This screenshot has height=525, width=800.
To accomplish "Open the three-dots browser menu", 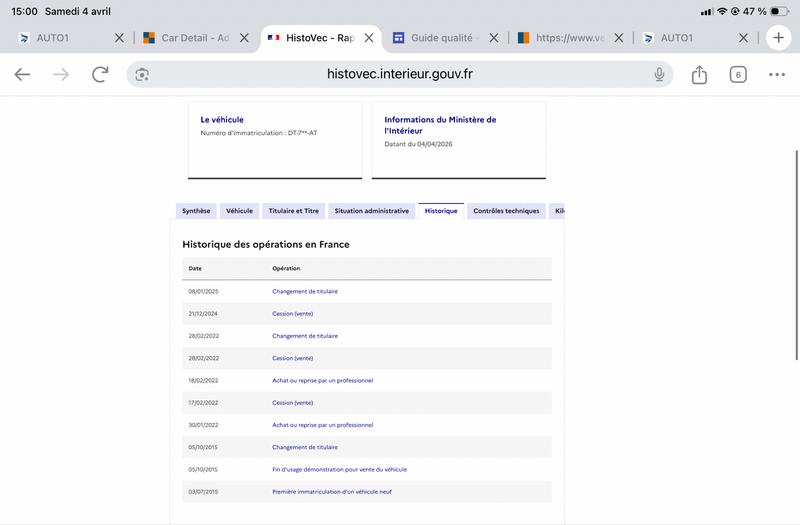I will pyautogui.click(x=777, y=75).
